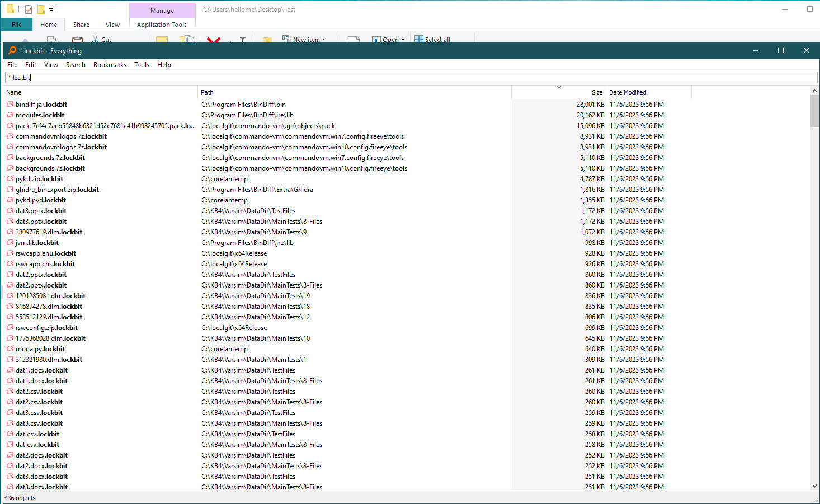This screenshot has height=504, width=820.
Task: Click the red X Delete icon in ribbon
Action: [213, 39]
